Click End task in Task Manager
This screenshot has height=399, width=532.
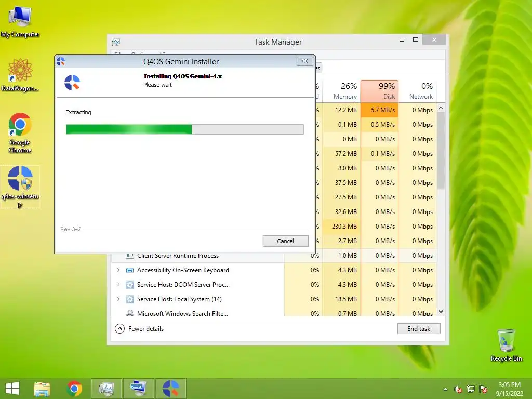click(x=419, y=328)
